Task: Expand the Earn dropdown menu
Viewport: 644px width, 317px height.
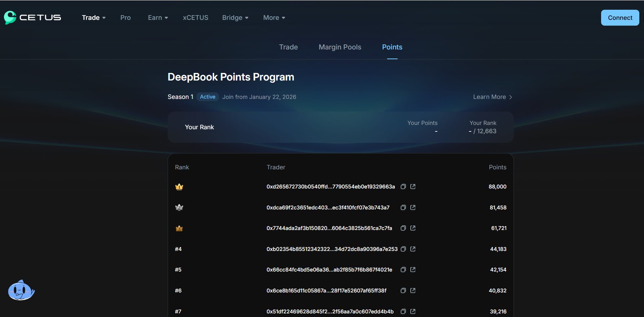Action: click(158, 18)
